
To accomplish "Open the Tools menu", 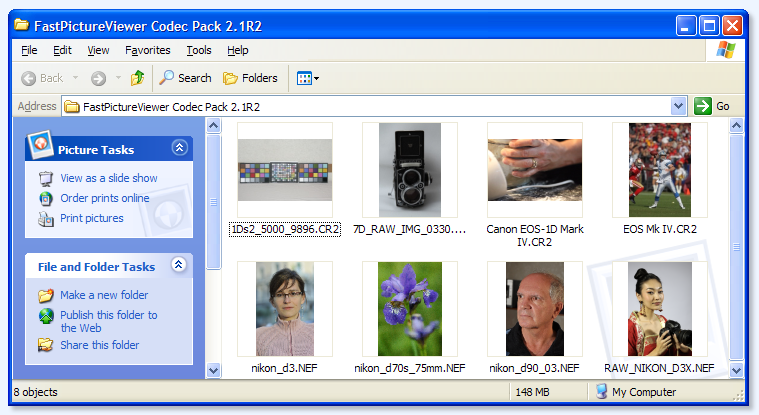I will coord(199,50).
